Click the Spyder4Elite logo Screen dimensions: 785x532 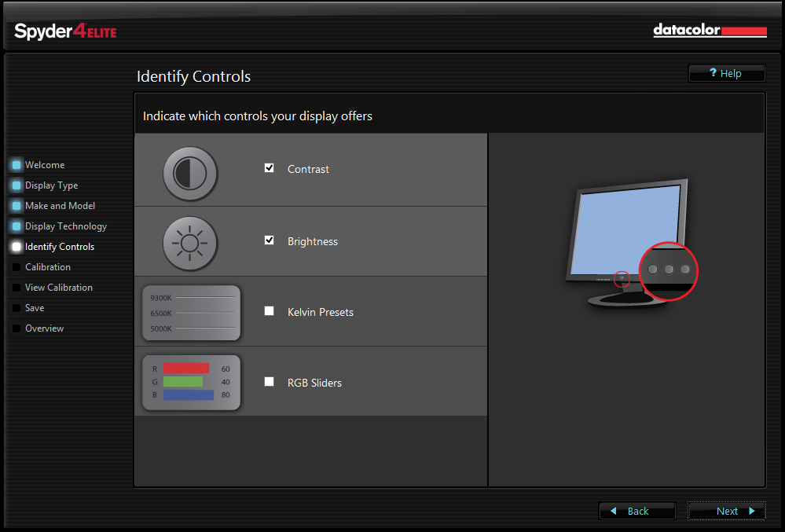coord(64,32)
